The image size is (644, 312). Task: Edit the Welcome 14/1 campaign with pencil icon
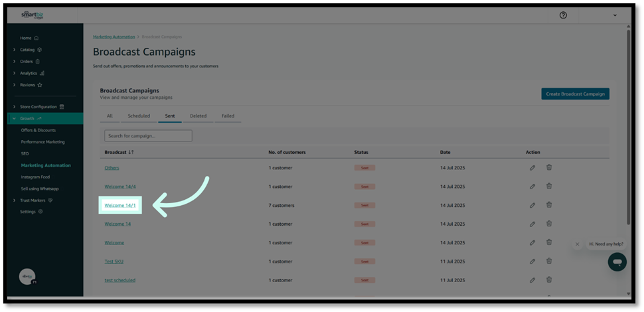pos(532,205)
